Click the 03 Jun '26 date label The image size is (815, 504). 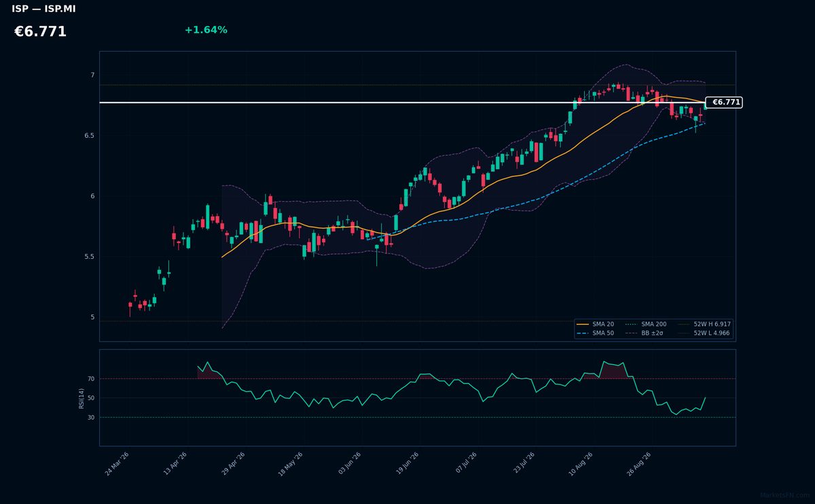349,465
